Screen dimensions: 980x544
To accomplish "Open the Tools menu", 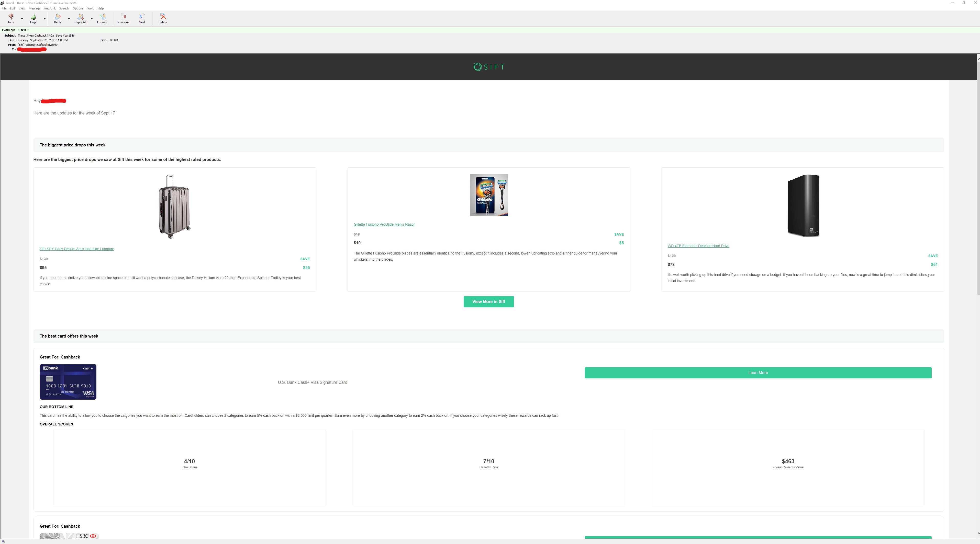I will 90,8.
